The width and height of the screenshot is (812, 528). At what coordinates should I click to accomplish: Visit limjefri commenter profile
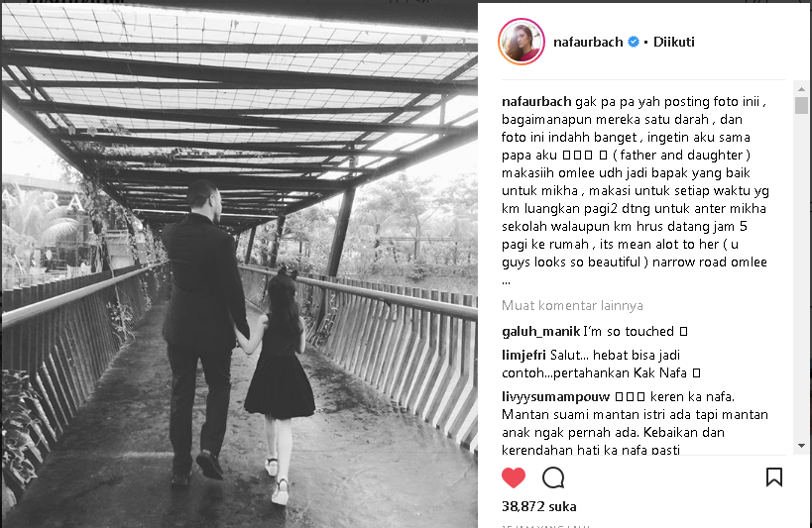click(523, 355)
